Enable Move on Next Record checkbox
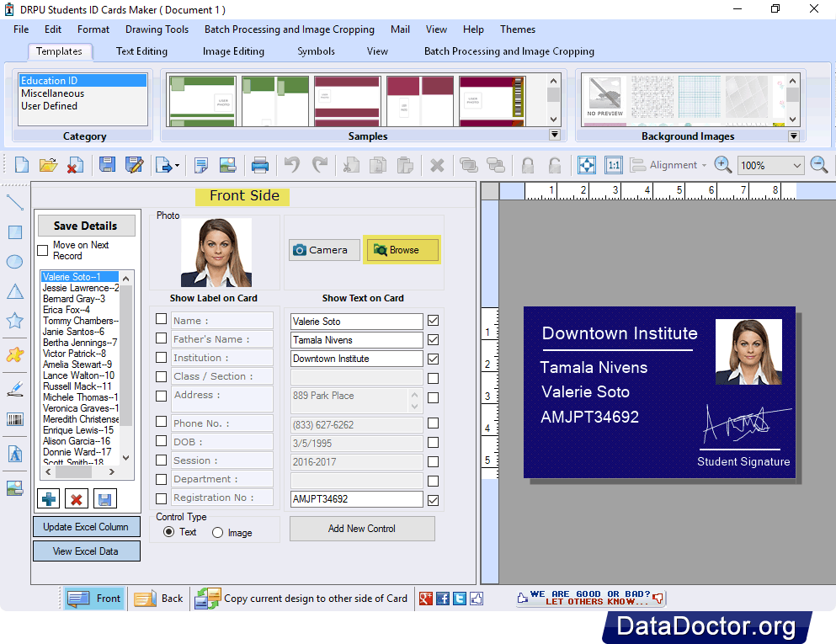The width and height of the screenshot is (836, 644). [43, 251]
